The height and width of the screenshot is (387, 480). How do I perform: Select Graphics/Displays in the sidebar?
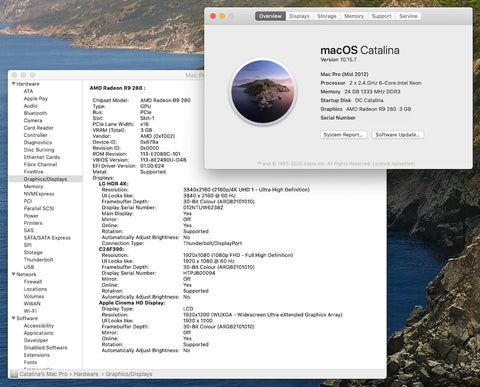[45, 179]
